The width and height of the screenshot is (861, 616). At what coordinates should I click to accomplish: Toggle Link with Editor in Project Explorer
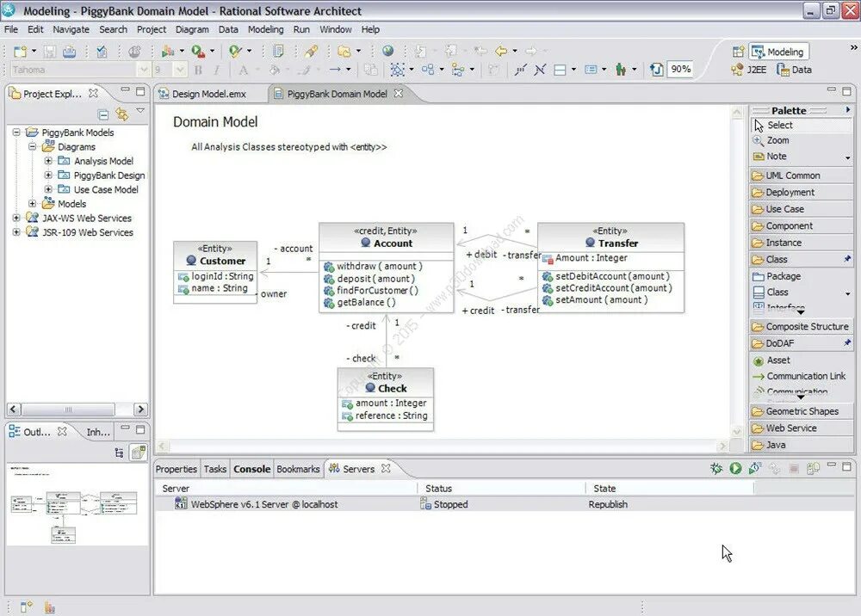coord(122,114)
